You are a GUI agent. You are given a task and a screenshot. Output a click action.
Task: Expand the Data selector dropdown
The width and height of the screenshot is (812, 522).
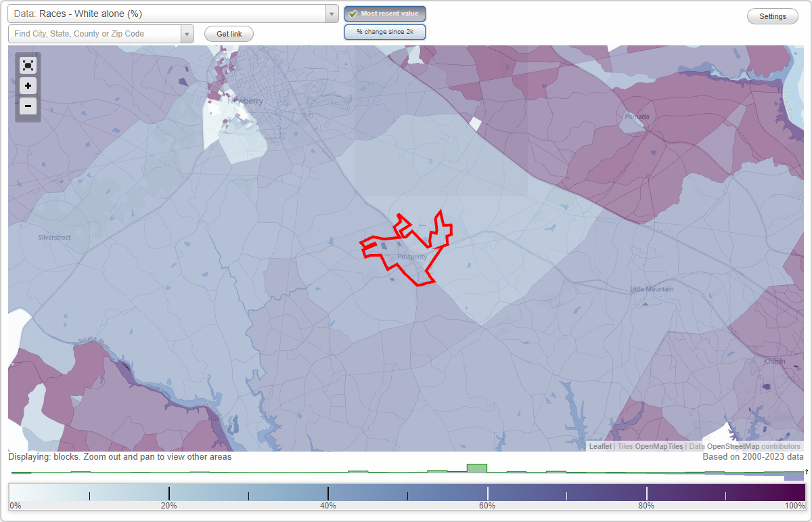tap(330, 13)
